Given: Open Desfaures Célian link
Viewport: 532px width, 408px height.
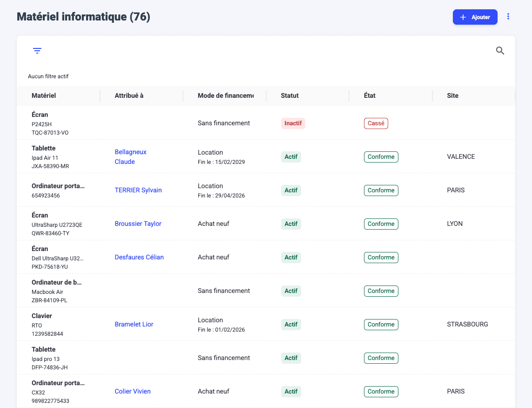Looking at the screenshot, I should point(139,257).
